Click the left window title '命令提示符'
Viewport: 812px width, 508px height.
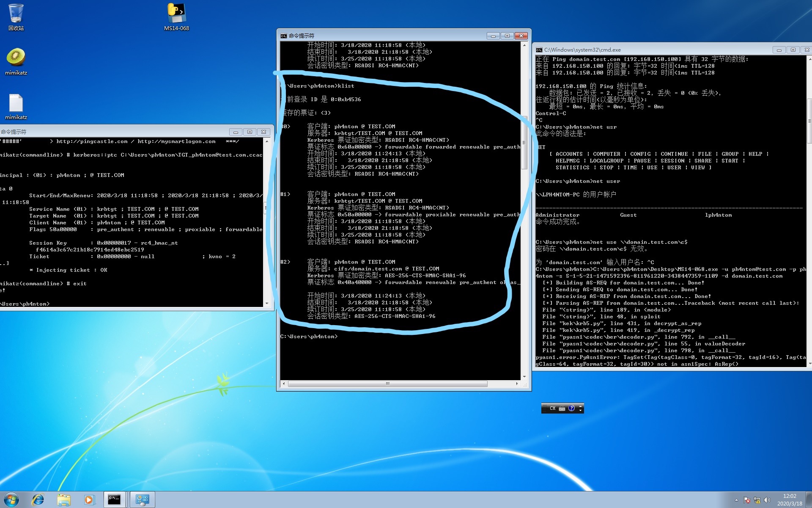pyautogui.click(x=14, y=132)
